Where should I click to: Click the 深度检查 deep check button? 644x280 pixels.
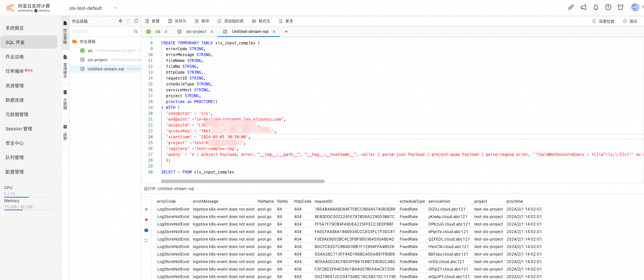click(603, 22)
